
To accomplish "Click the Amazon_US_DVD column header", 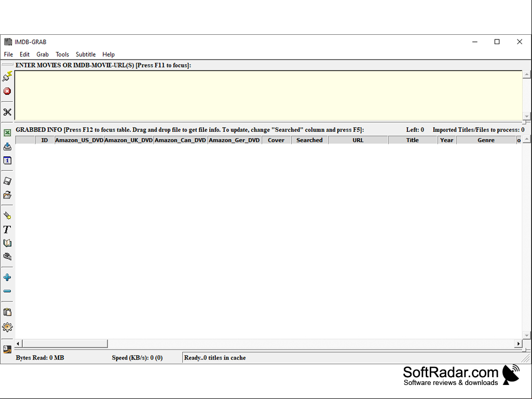I will click(79, 140).
